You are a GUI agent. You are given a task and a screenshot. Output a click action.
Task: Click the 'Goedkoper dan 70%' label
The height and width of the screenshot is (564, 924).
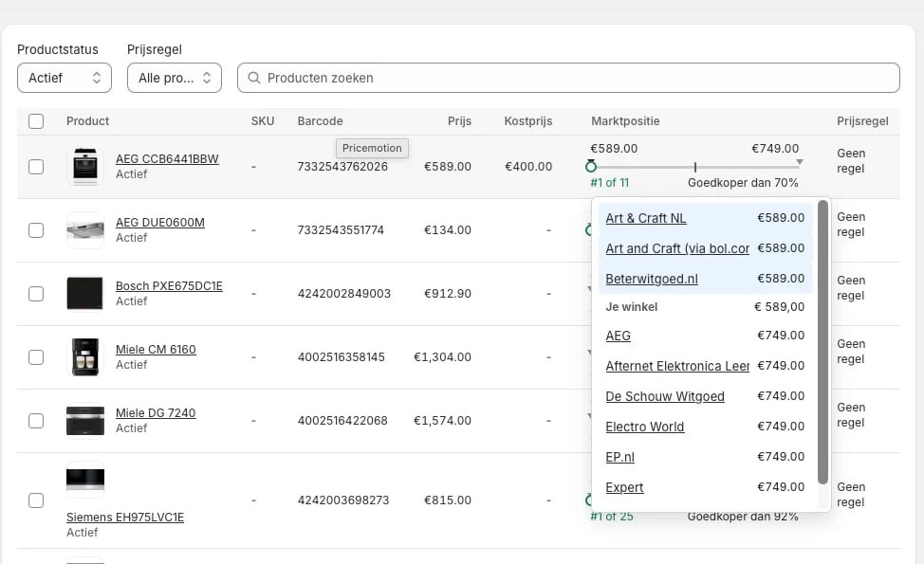[x=743, y=183]
